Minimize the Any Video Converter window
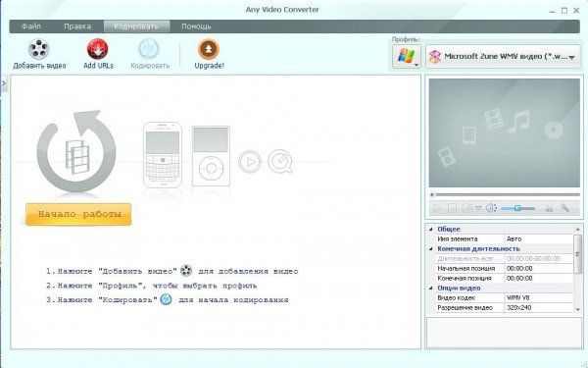This screenshot has width=588, height=368. 552,11
